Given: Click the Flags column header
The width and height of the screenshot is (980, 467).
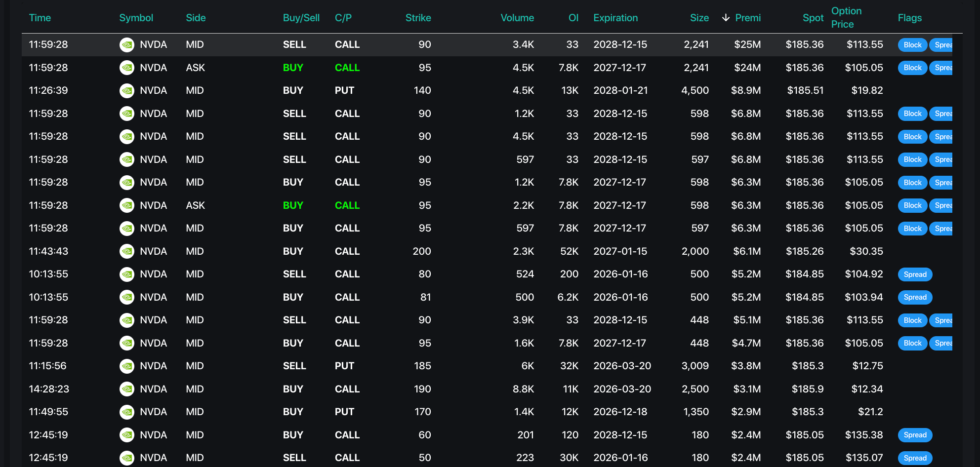Looking at the screenshot, I should click(909, 18).
